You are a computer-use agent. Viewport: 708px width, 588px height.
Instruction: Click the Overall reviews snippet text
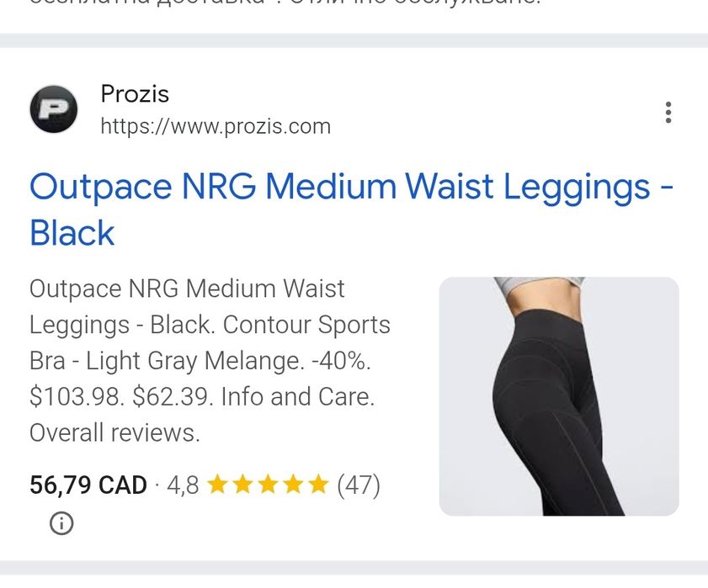pos(114,432)
